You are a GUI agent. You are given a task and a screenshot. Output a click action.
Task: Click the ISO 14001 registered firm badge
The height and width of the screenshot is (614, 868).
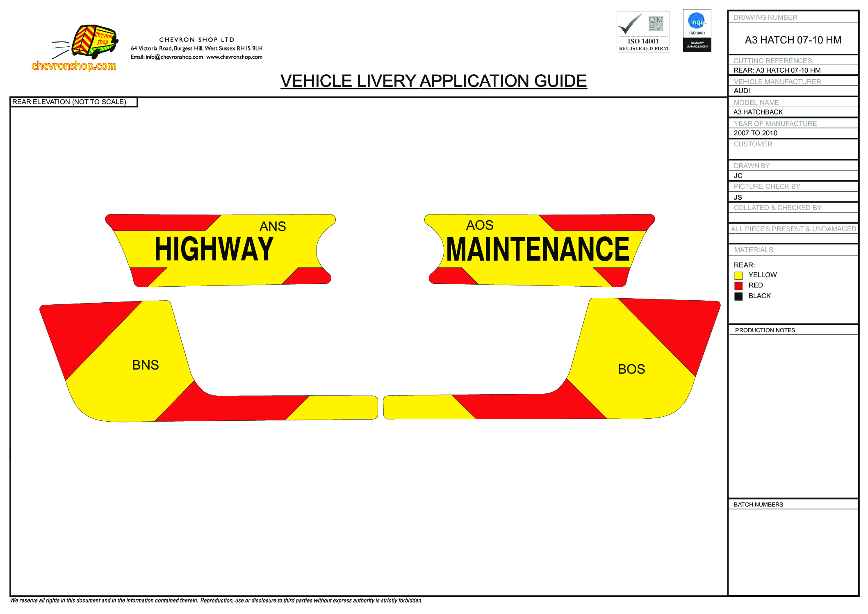coord(643,32)
